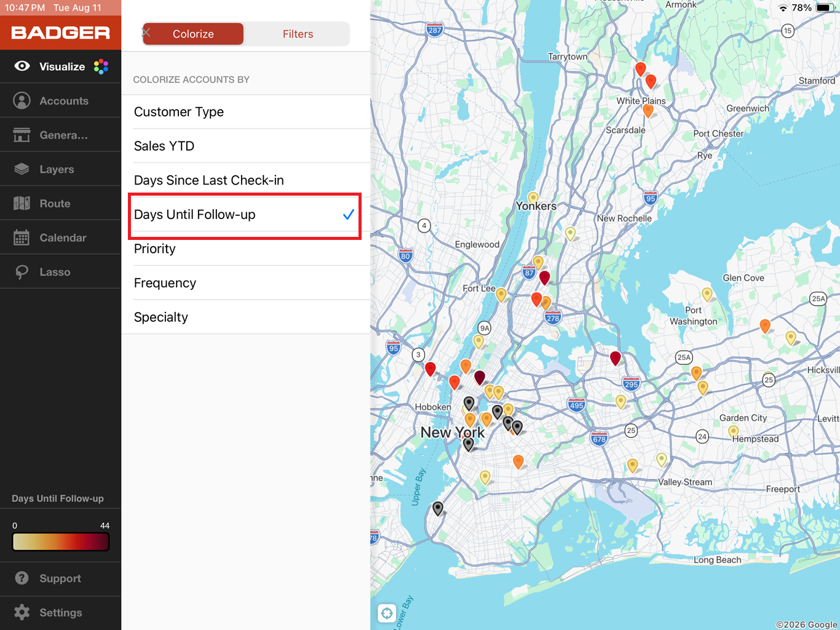Open the Settings gear icon
The width and height of the screenshot is (840, 630).
click(22, 612)
